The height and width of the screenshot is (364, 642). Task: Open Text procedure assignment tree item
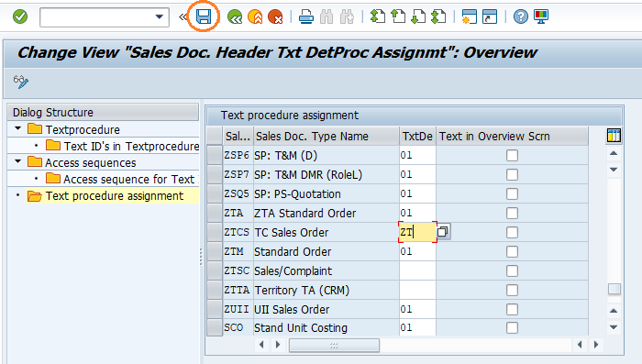(115, 195)
